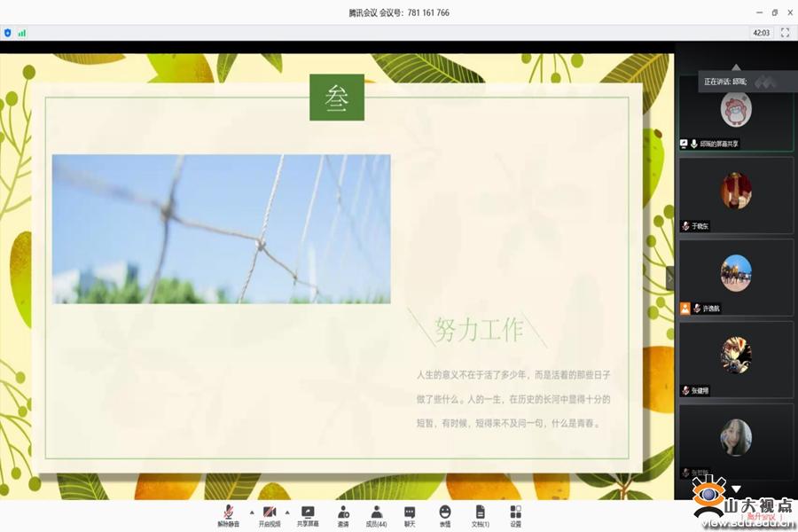The image size is (798, 532).
Task: Open the 聊天 chat panel
Action: (410, 514)
